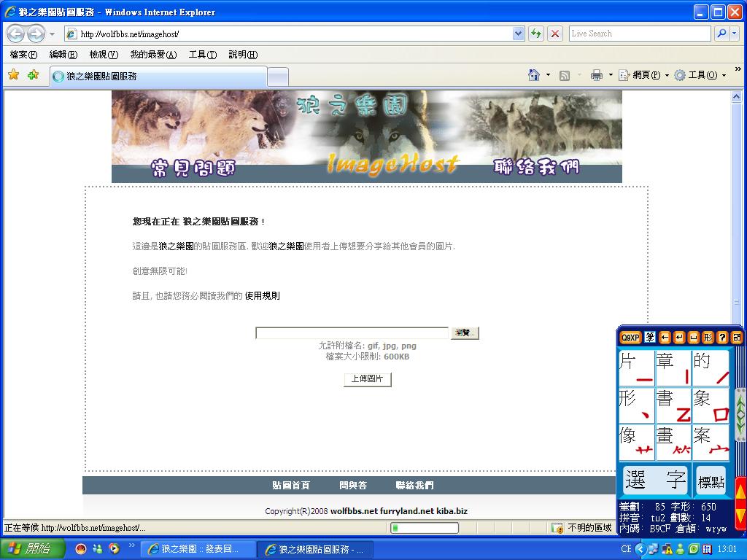Click the 上傳圖片 upload button

pos(368,379)
